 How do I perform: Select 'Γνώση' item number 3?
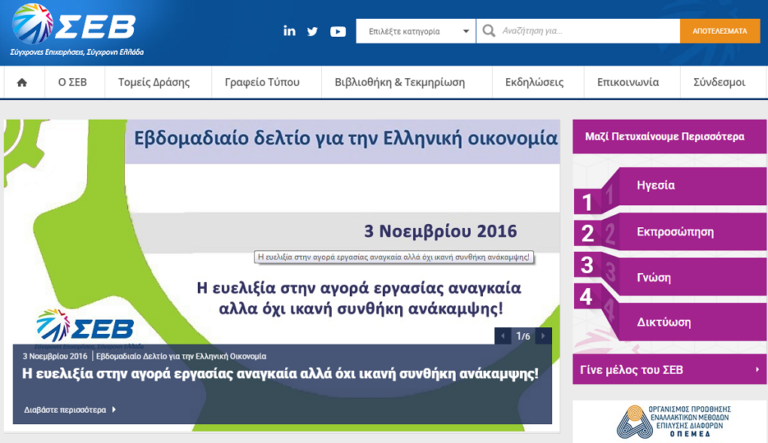pyautogui.click(x=670, y=276)
